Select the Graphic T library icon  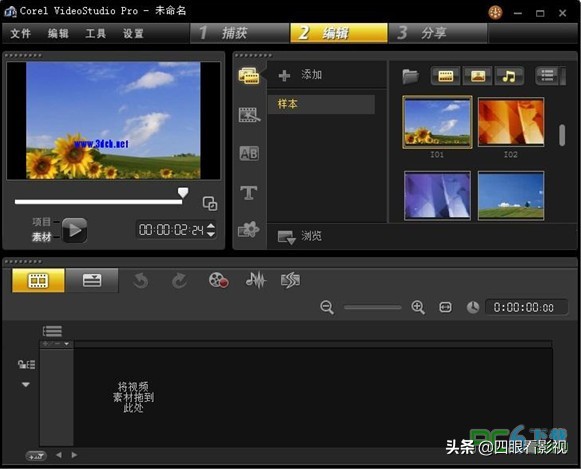coord(249,193)
